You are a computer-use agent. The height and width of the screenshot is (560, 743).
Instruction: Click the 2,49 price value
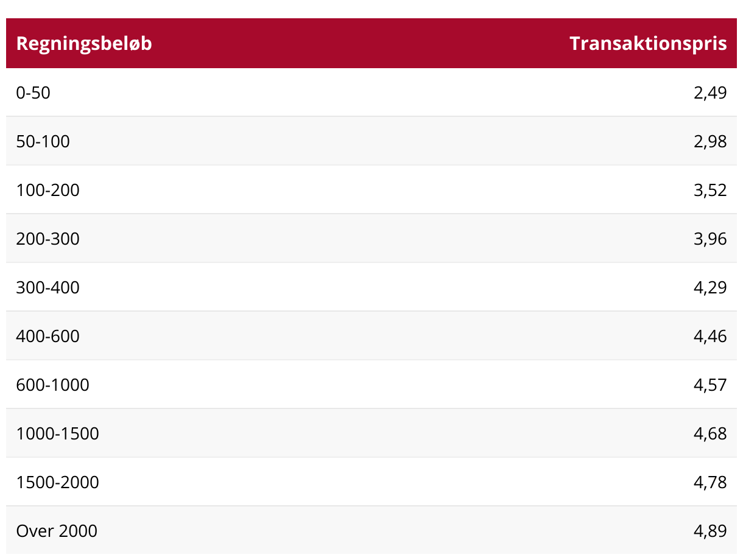click(x=710, y=93)
